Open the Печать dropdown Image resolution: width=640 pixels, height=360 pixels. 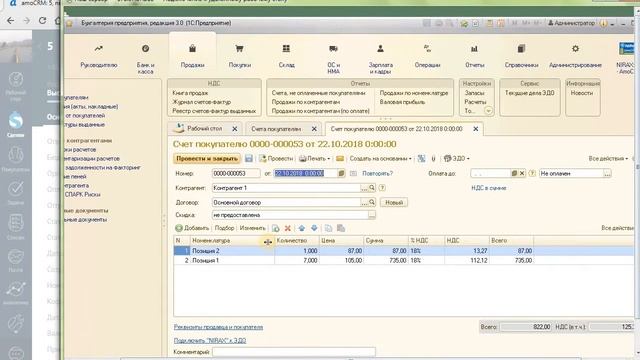pyautogui.click(x=314, y=158)
